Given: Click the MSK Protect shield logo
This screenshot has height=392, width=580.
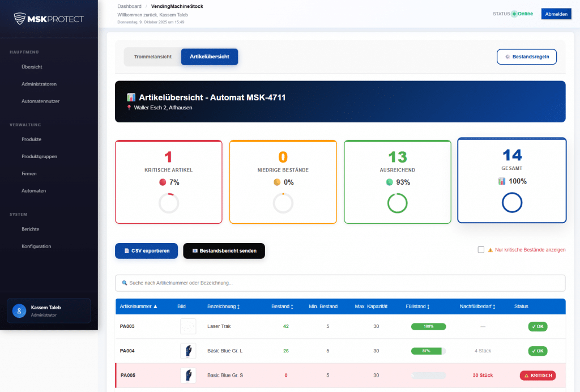Looking at the screenshot, I should pos(20,19).
